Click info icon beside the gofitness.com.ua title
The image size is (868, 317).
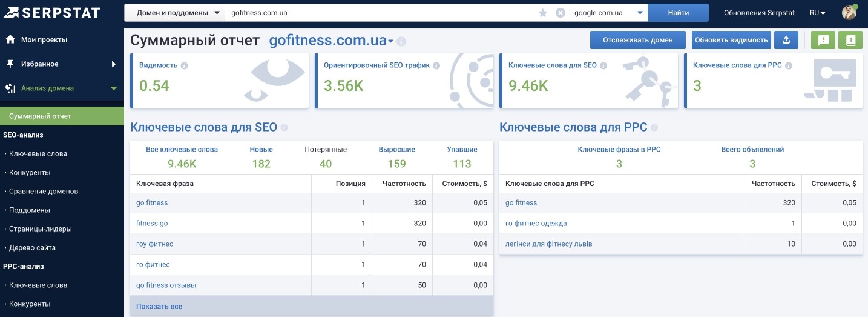[401, 42]
